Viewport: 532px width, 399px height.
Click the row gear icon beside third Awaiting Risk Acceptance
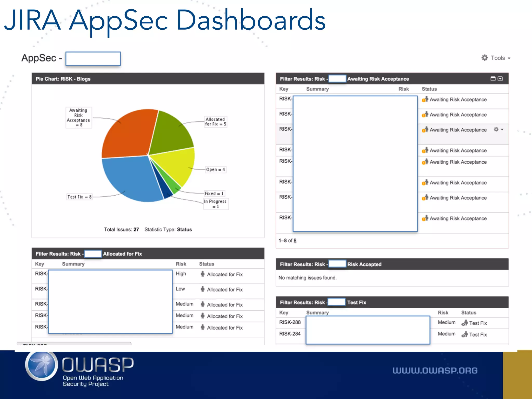(496, 129)
